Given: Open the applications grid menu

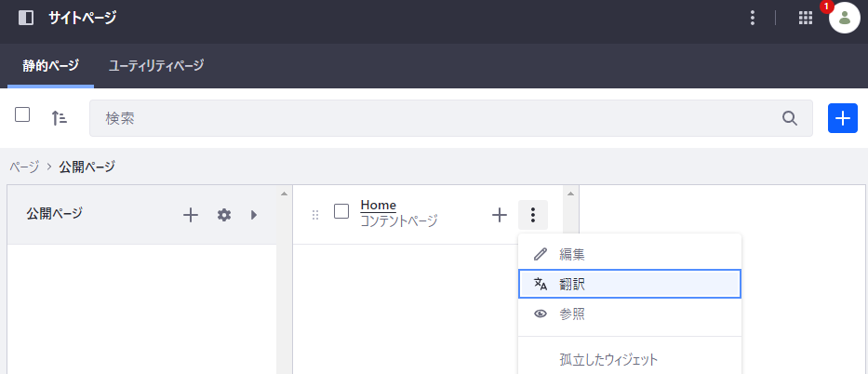Looking at the screenshot, I should click(x=806, y=18).
